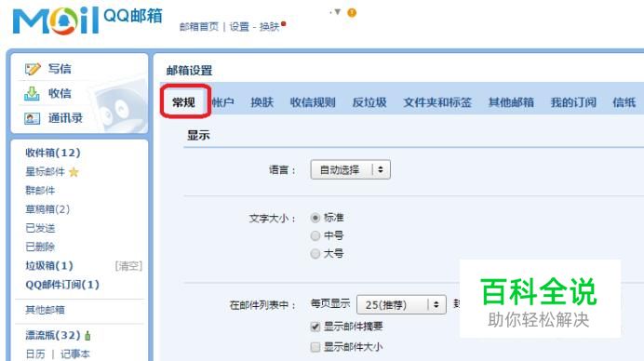Click 收信 to receive mail
The image size is (644, 361).
pyautogui.click(x=60, y=93)
